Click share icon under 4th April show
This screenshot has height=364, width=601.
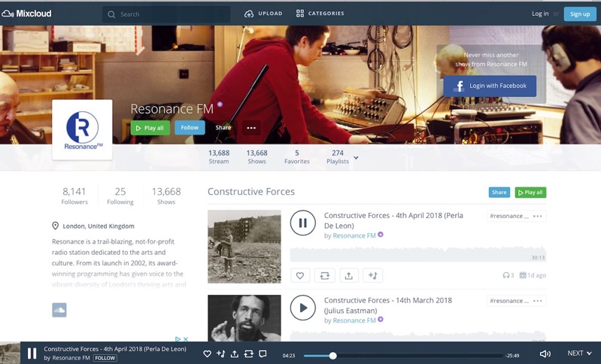pyautogui.click(x=348, y=275)
